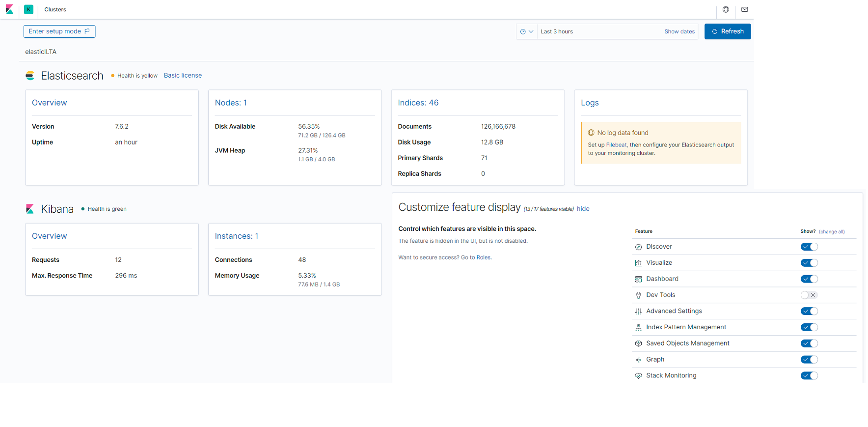868x427 pixels.
Task: Enable the Dev Tools feature switch
Action: [809, 295]
